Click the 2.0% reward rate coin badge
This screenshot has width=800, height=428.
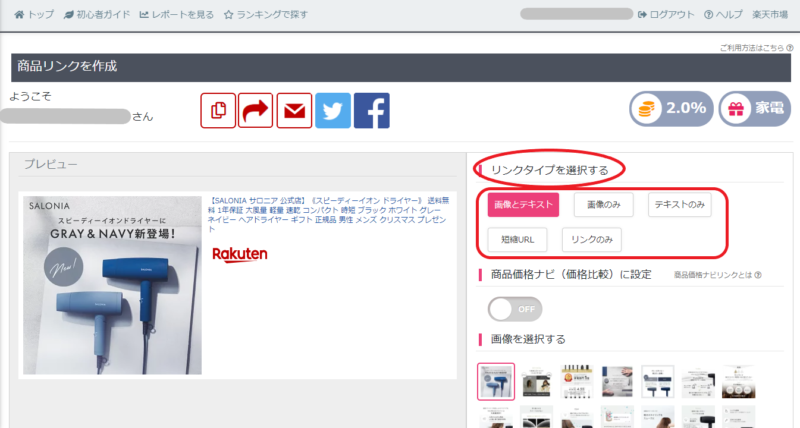pos(671,109)
